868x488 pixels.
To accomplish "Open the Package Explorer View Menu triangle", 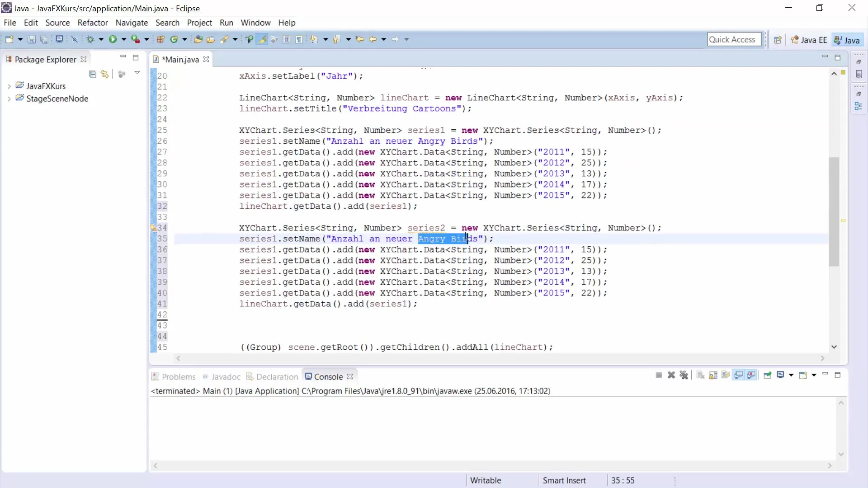I will (137, 73).
